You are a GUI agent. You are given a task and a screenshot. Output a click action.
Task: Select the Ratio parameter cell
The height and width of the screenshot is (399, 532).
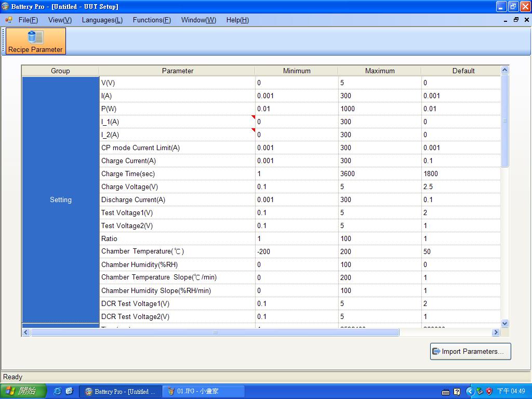click(x=177, y=238)
